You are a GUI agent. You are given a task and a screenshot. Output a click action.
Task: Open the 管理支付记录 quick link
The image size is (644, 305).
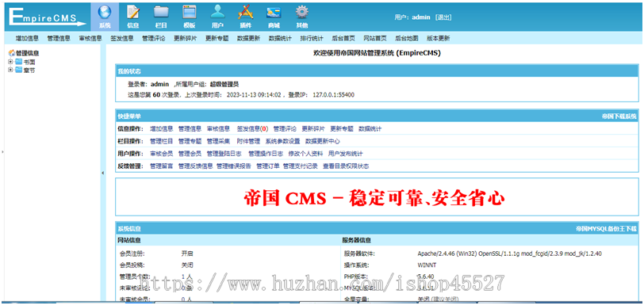301,166
